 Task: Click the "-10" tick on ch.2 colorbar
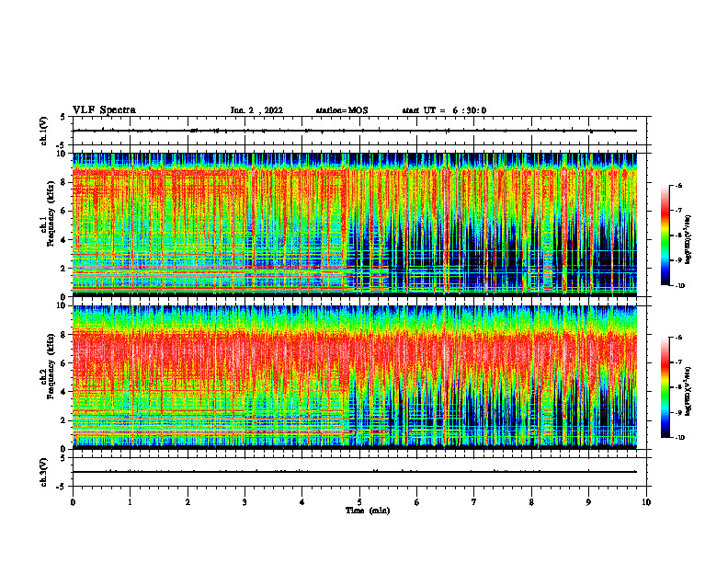pyautogui.click(x=680, y=438)
